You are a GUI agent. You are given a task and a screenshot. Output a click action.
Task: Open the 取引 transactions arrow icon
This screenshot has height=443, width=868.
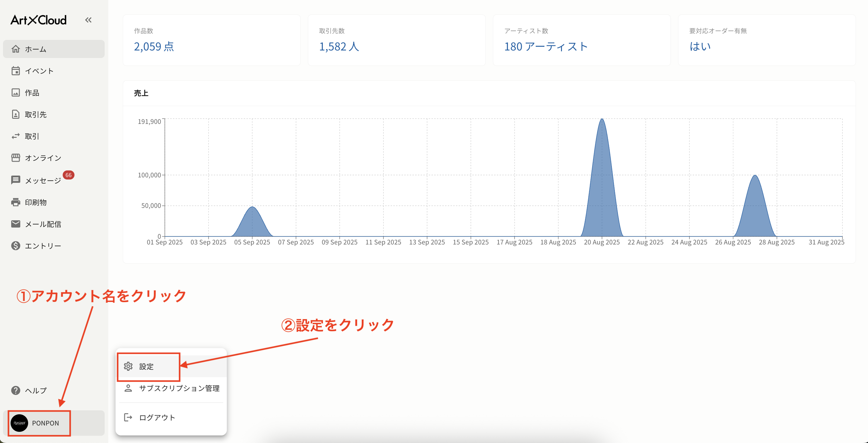[16, 136]
